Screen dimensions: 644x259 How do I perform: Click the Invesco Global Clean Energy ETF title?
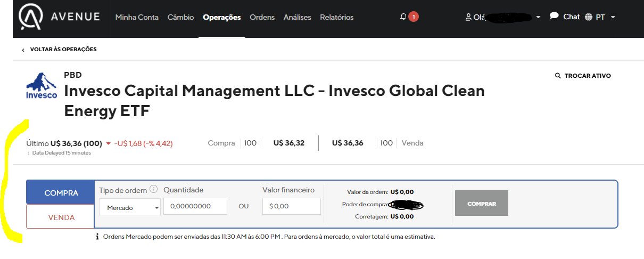click(x=274, y=101)
